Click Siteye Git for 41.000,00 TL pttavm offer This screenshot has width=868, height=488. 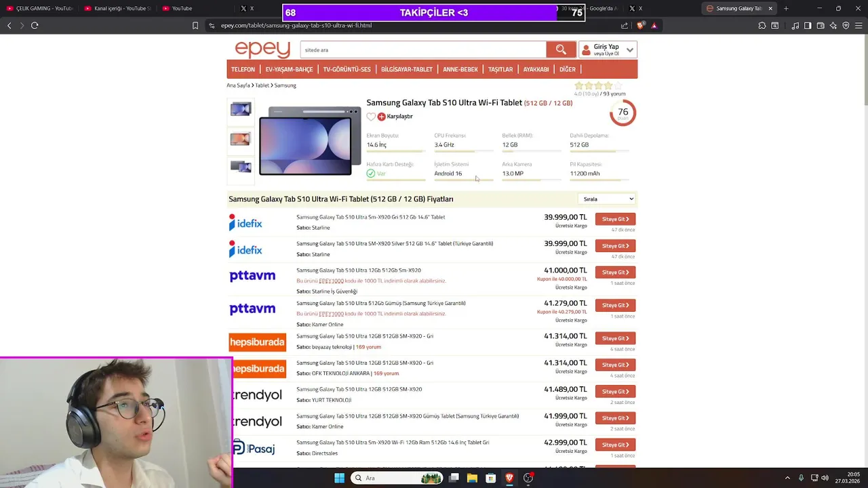615,272
